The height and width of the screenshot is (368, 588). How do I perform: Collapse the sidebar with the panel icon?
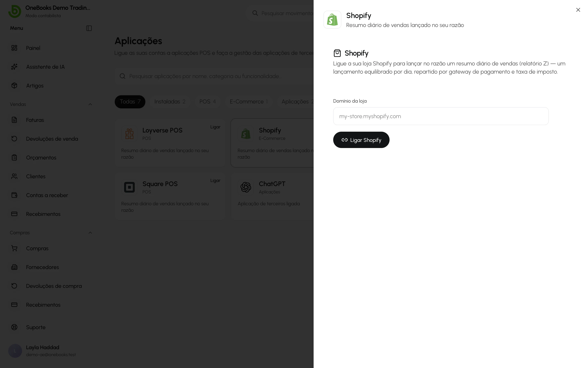(89, 28)
